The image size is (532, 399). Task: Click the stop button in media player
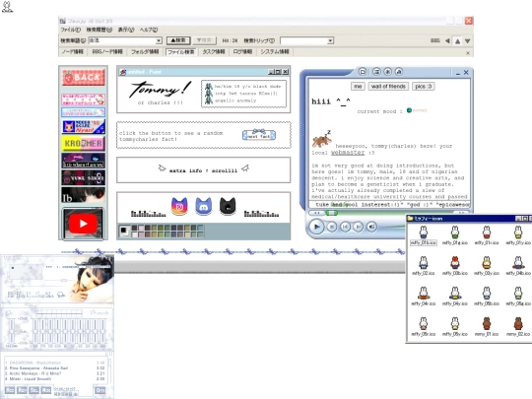[x=332, y=227]
